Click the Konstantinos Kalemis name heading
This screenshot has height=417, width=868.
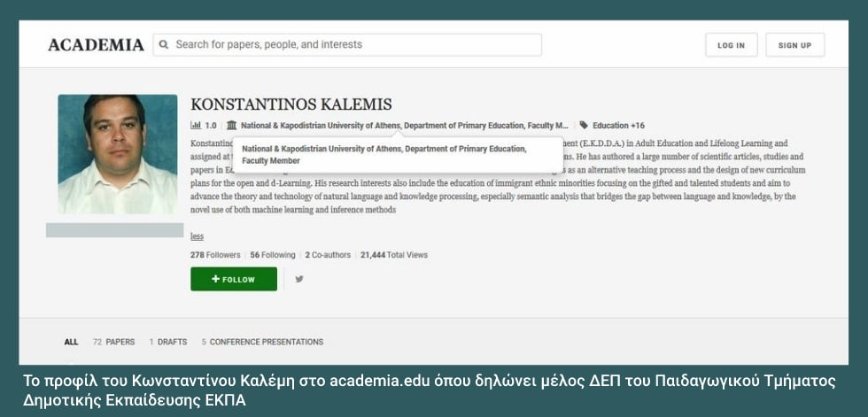[291, 104]
